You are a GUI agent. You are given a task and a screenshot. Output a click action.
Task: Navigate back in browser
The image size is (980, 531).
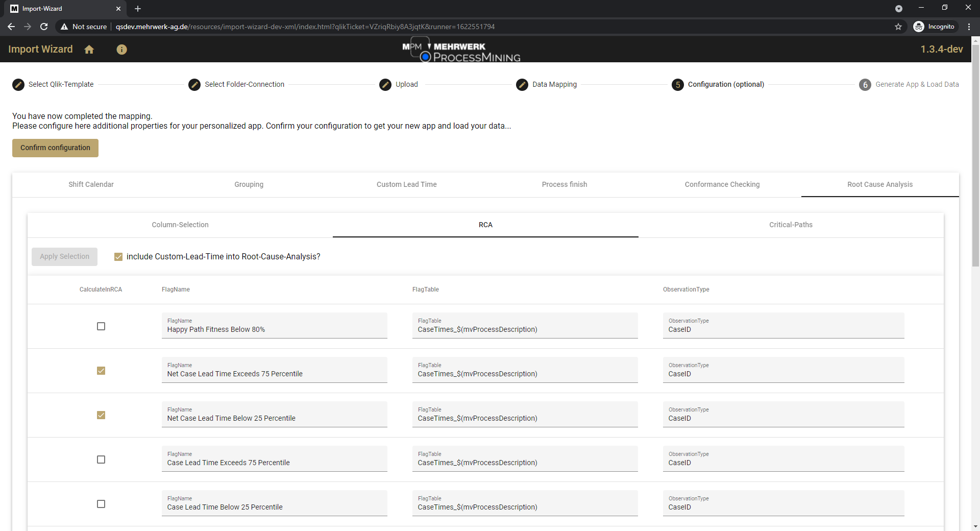(x=11, y=27)
